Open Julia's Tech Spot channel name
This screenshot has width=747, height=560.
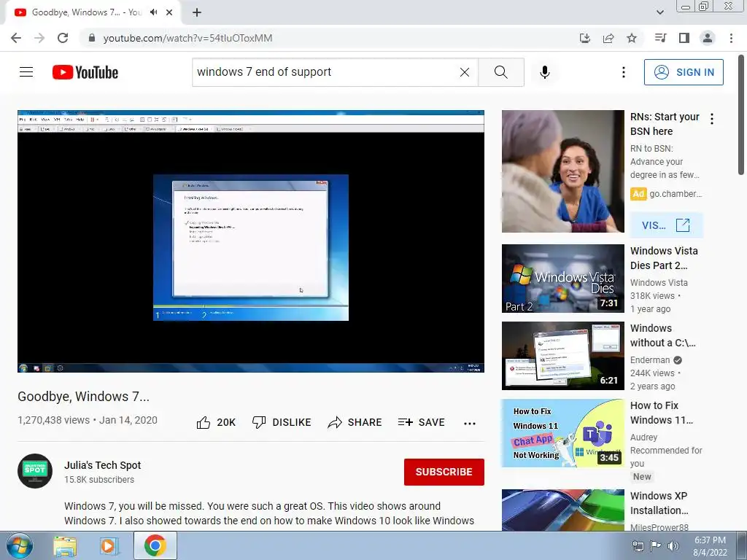(102, 465)
